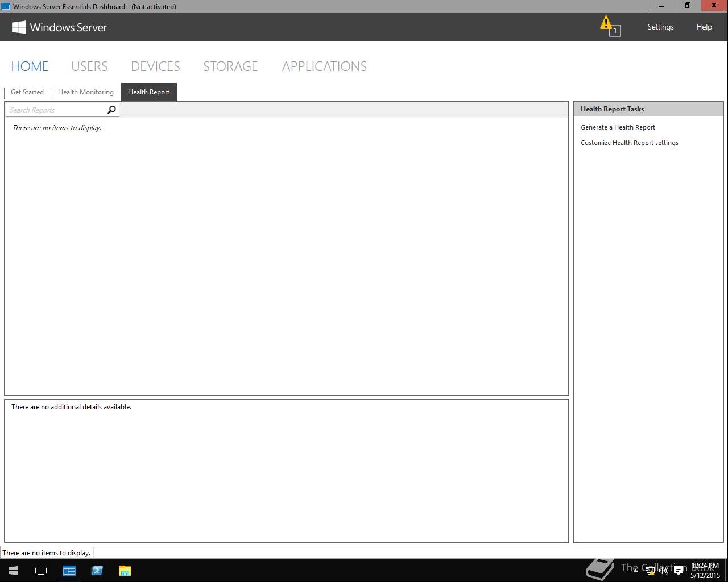Viewport: 728px width, 582px height.
Task: Open Settings in the header
Action: [660, 27]
